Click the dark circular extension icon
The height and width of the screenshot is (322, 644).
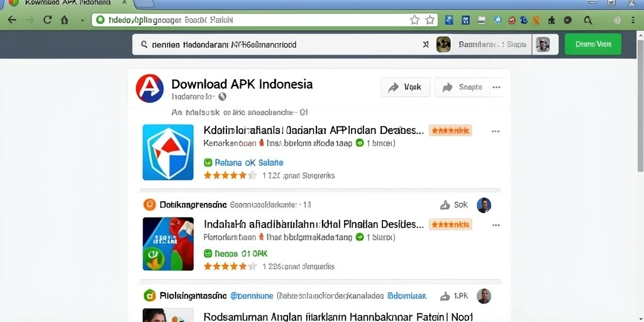point(568,19)
